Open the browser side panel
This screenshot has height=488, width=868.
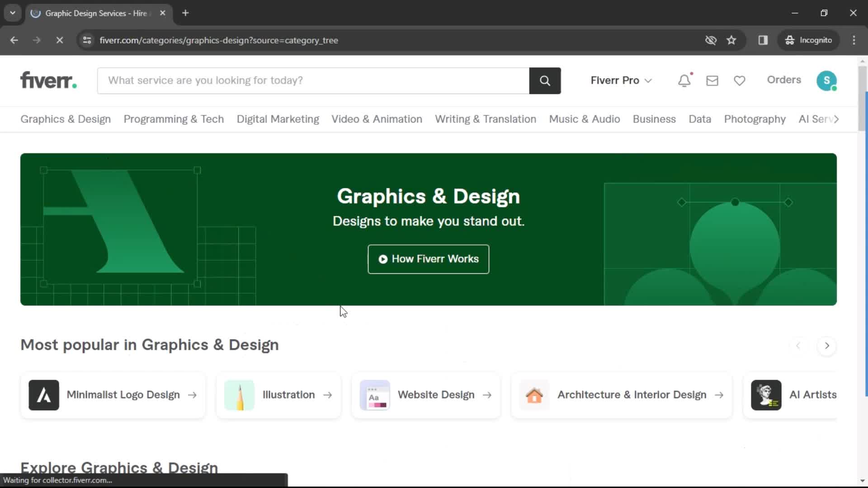(763, 40)
